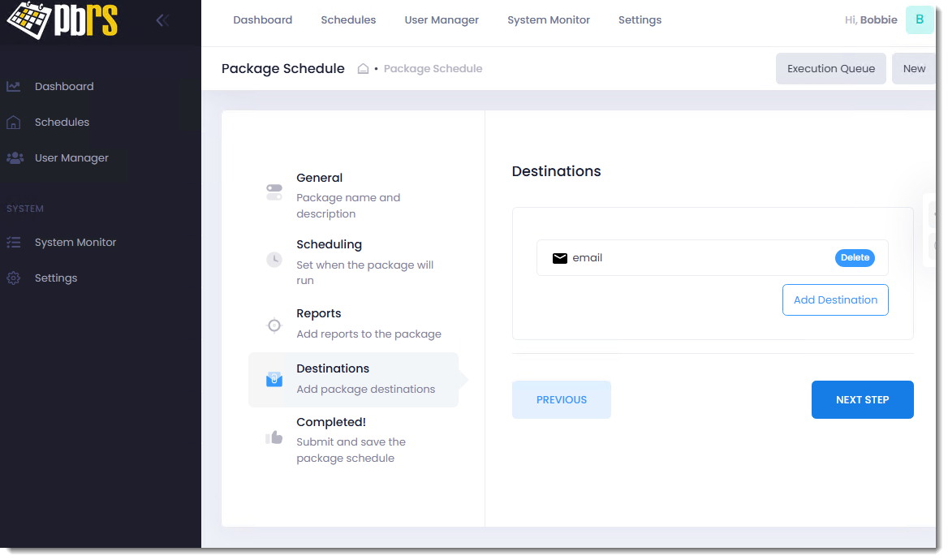Open the Bobbie user avatar menu
The height and width of the screenshot is (560, 948).
pyautogui.click(x=919, y=20)
